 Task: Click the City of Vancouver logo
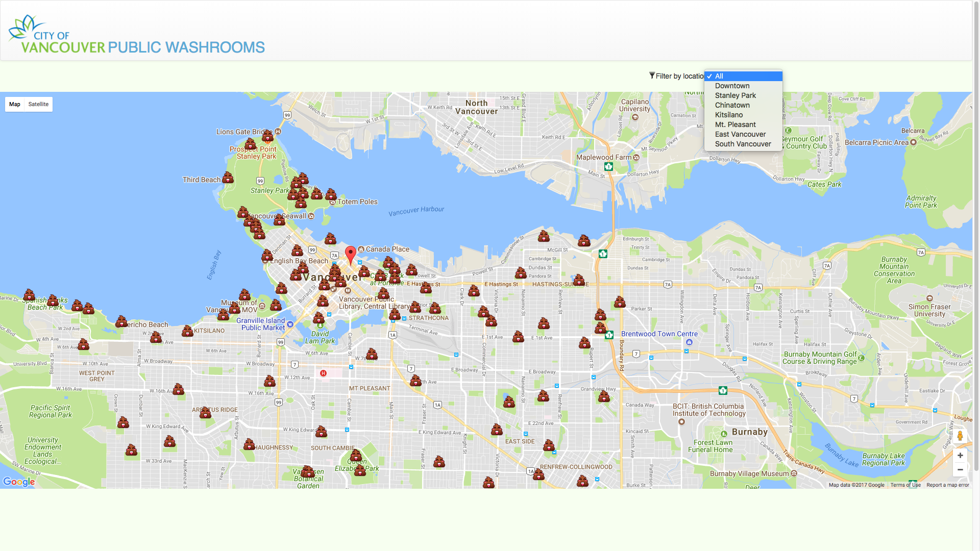(57, 36)
